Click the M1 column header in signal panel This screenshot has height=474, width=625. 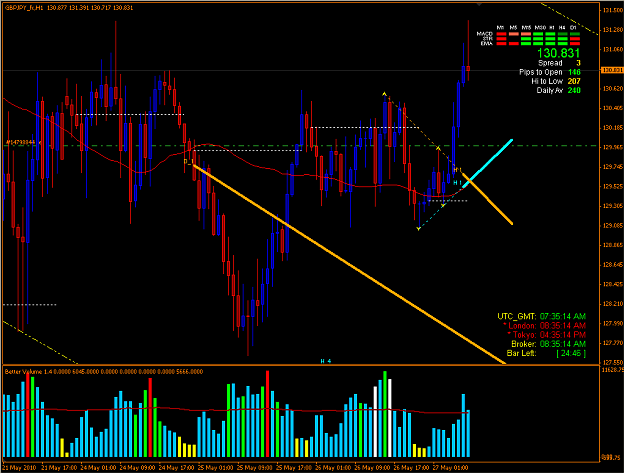pyautogui.click(x=501, y=28)
